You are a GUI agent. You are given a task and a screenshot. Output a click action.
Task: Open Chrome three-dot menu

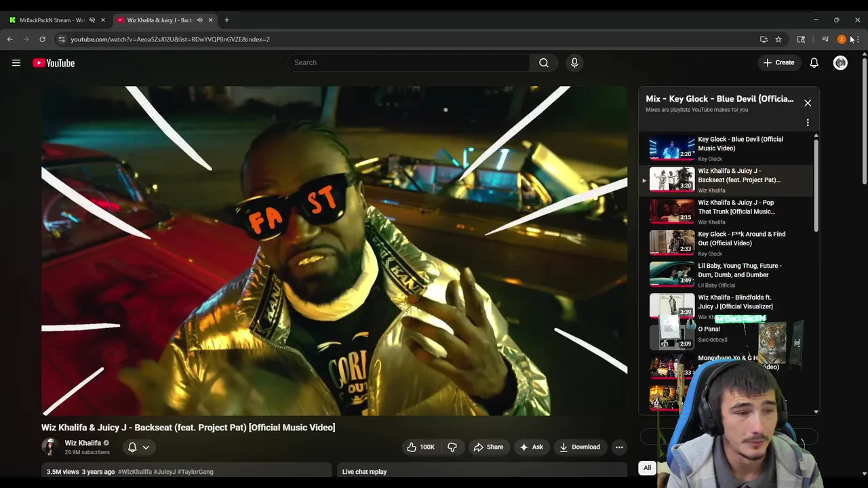tap(858, 39)
